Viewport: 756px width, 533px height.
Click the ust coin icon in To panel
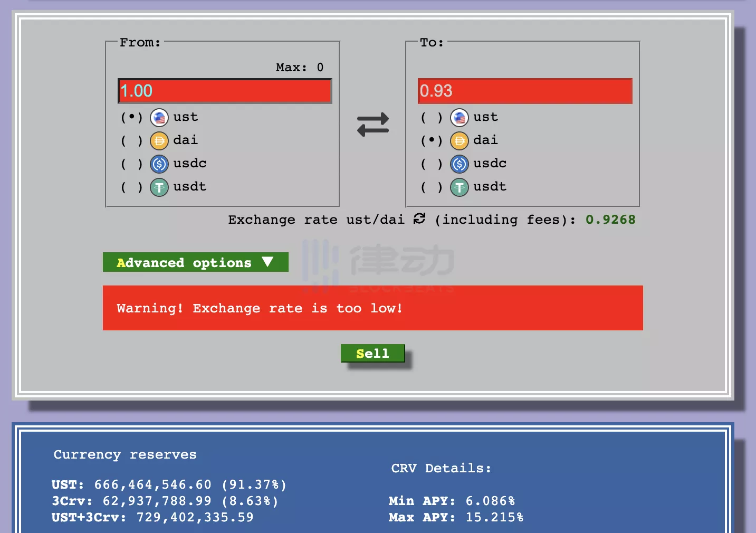[x=460, y=118]
